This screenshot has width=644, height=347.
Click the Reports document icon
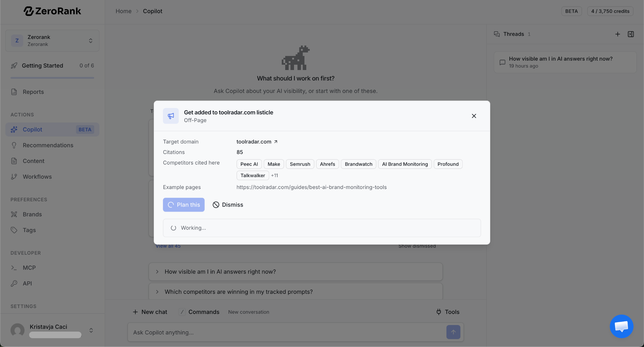[14, 92]
